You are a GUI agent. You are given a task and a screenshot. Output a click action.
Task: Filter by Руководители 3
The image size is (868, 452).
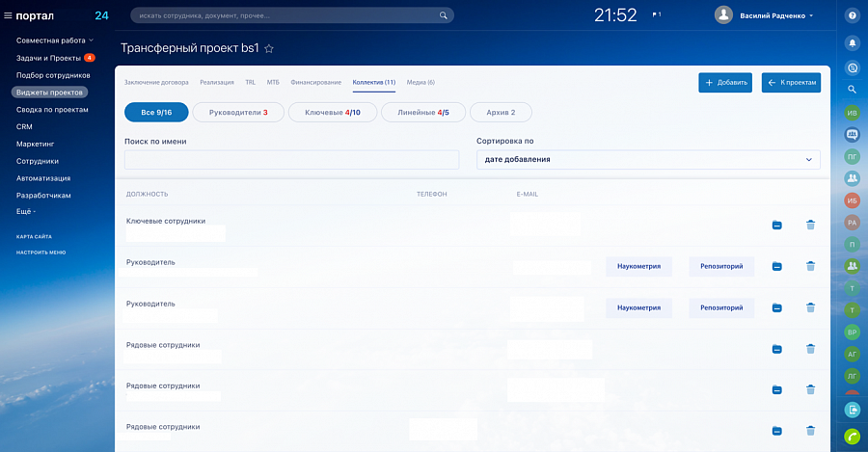click(238, 113)
